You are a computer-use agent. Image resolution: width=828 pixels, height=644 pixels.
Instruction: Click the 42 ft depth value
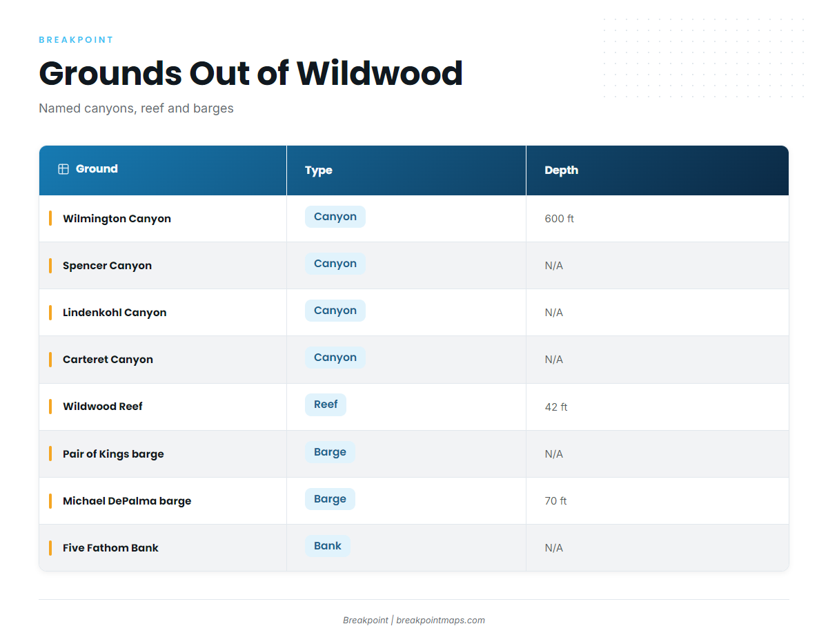[x=556, y=407]
